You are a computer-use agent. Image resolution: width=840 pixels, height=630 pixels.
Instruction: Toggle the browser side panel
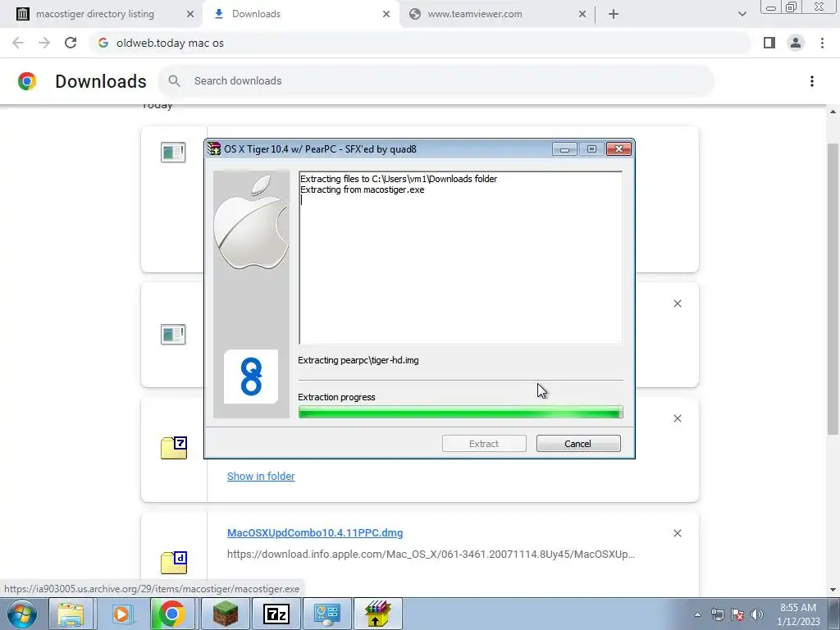click(x=769, y=43)
